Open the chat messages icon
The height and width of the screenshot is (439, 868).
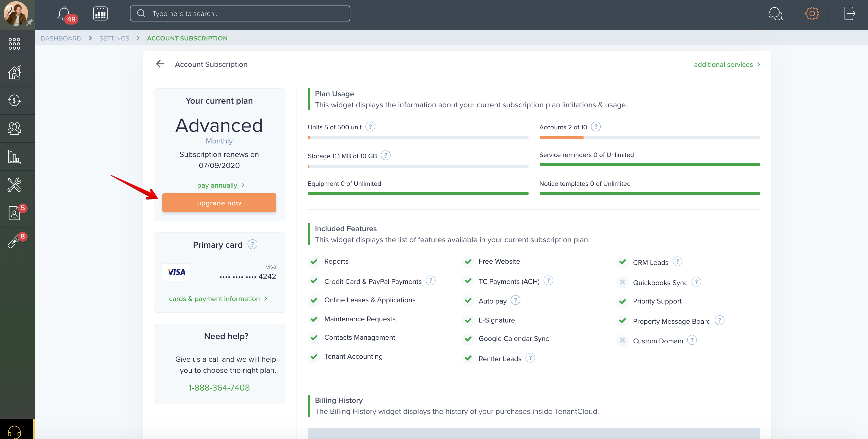click(775, 14)
